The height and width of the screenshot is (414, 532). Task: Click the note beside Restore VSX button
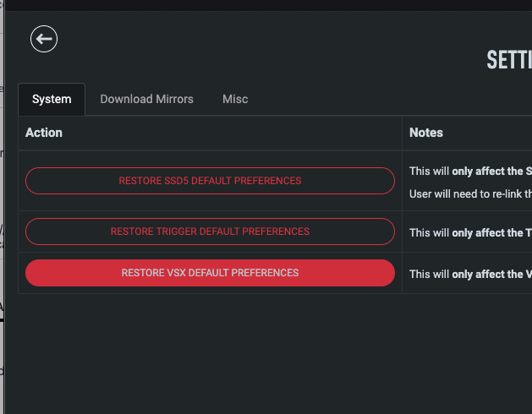(470, 274)
